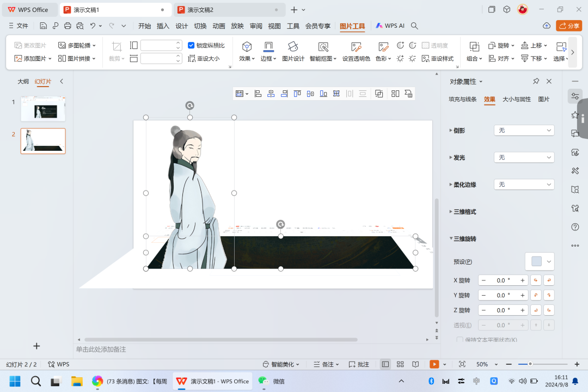Add a new slide with plus button
Screen dimensions: 588x392
pyautogui.click(x=36, y=346)
